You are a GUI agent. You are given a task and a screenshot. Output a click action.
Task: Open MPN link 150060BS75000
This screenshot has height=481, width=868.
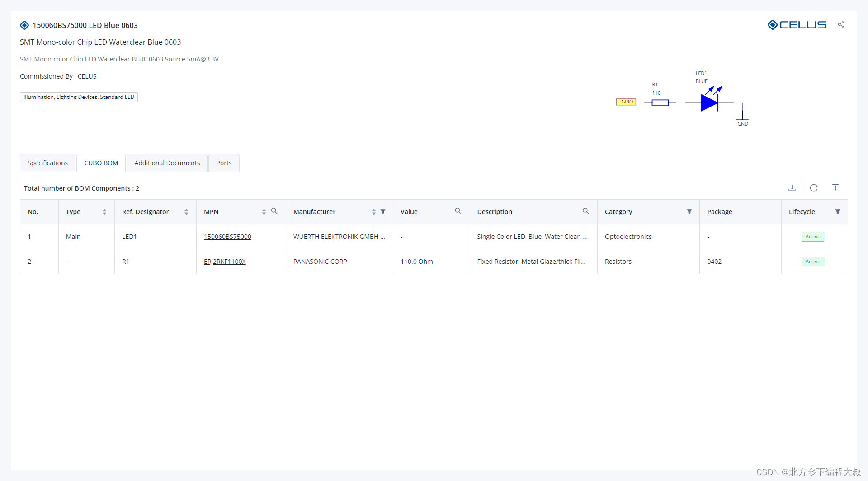[227, 237]
